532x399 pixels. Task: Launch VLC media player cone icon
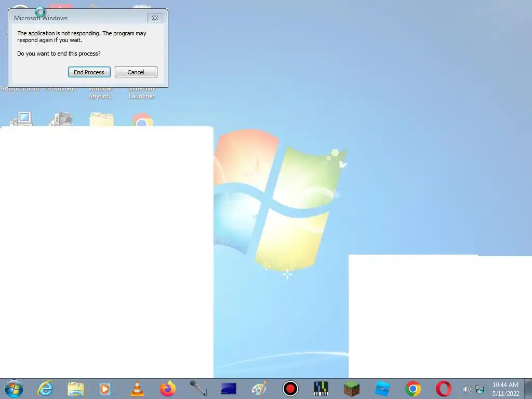137,389
